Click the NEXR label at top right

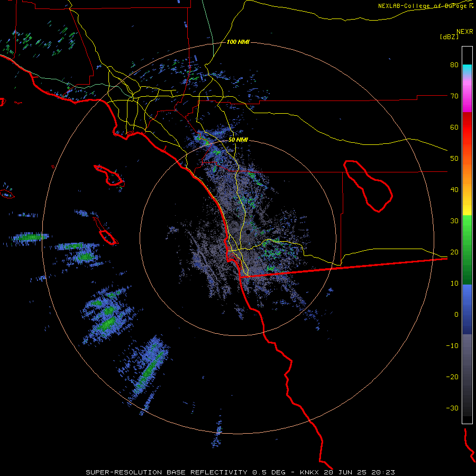click(465, 32)
